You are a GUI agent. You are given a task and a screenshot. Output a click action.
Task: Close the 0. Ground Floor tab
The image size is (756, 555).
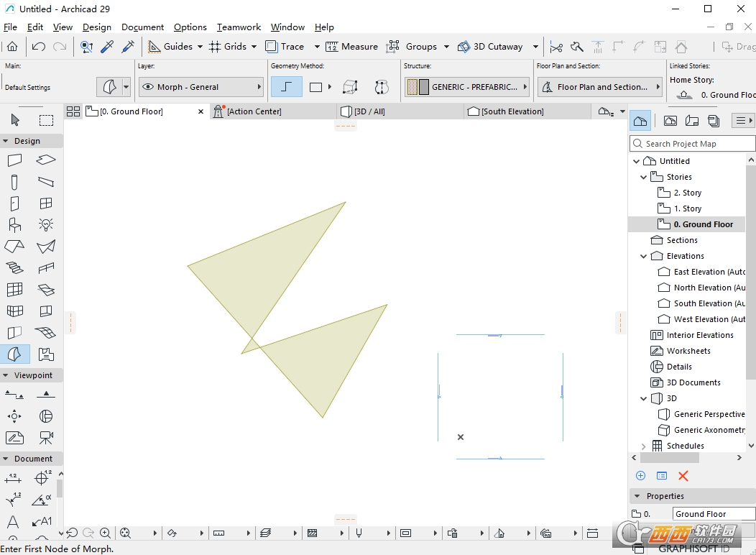pyautogui.click(x=201, y=111)
